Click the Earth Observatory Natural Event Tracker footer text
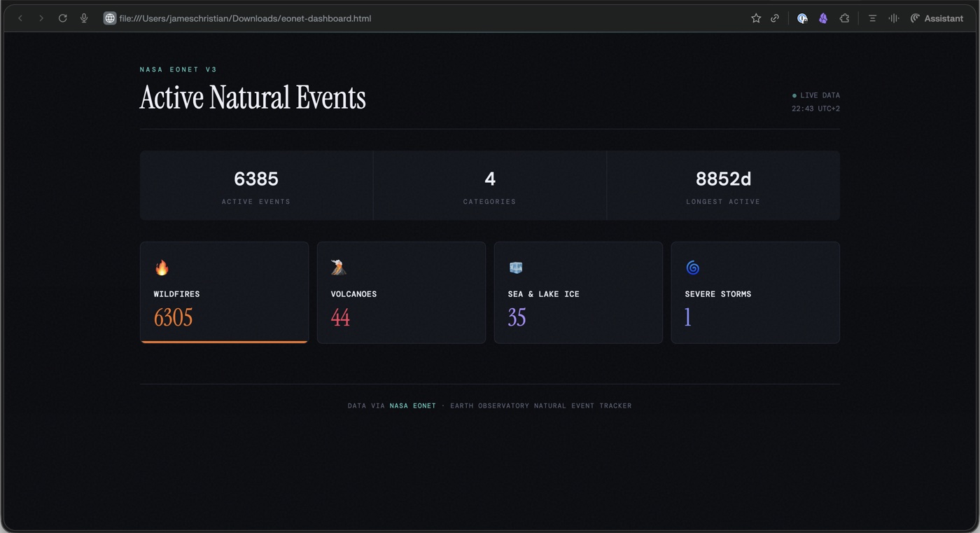Viewport: 980px width, 533px height. [541, 406]
